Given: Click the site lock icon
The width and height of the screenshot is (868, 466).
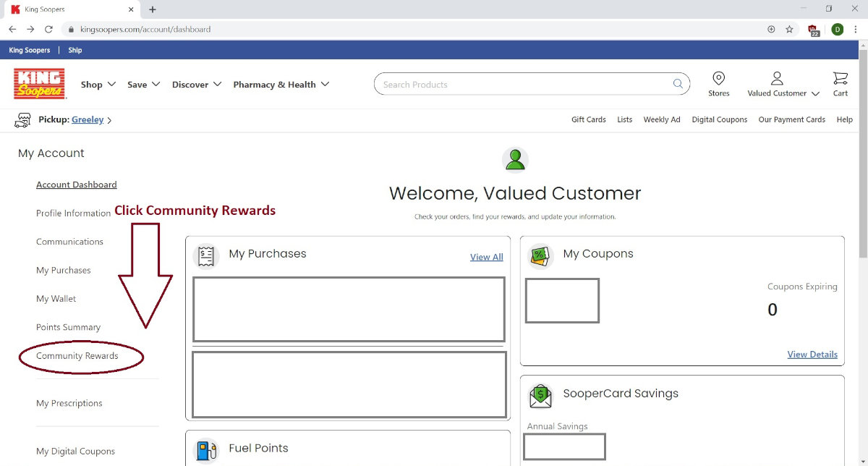Looking at the screenshot, I should [71, 30].
